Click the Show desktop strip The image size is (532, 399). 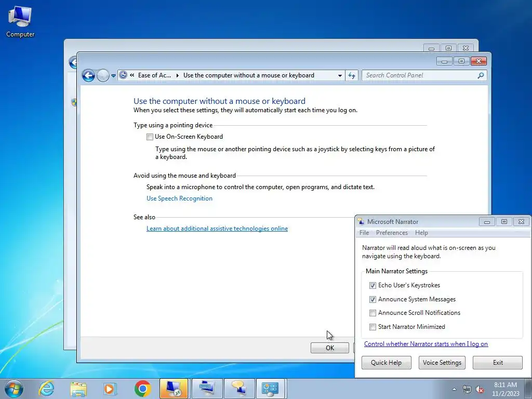(528, 389)
